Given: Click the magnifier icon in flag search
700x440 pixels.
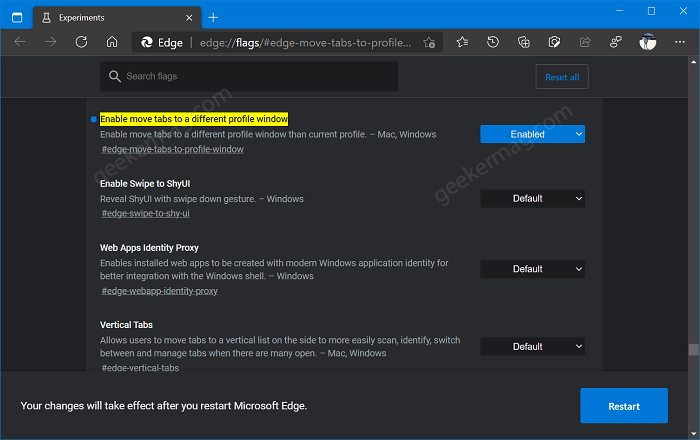Looking at the screenshot, I should (115, 76).
